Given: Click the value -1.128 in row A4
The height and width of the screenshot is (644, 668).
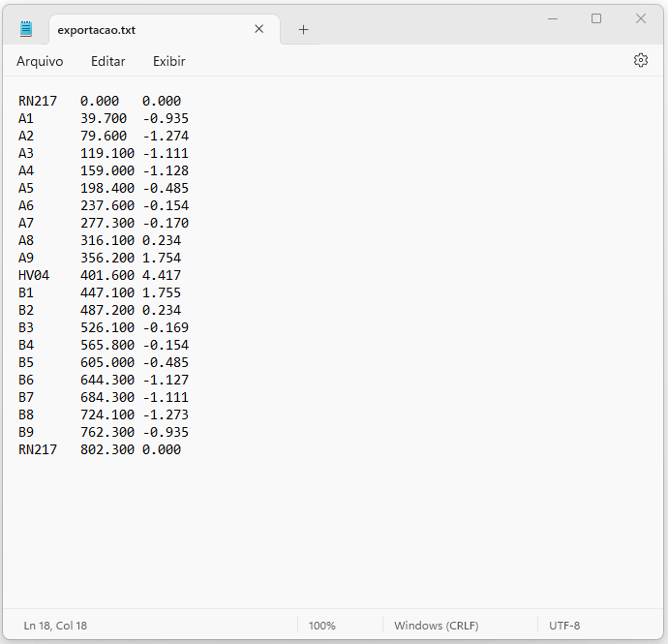Looking at the screenshot, I should (166, 170).
